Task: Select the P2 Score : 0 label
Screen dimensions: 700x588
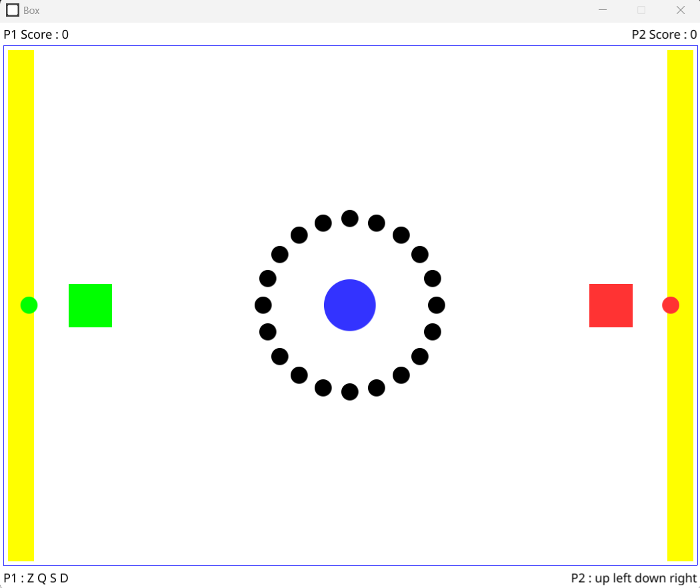Action: (664, 34)
